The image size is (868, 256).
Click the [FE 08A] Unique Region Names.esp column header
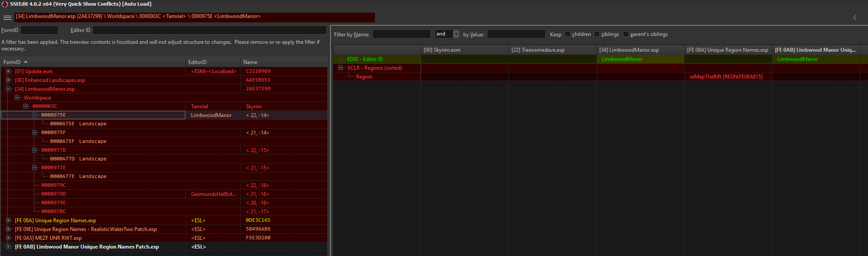728,50
